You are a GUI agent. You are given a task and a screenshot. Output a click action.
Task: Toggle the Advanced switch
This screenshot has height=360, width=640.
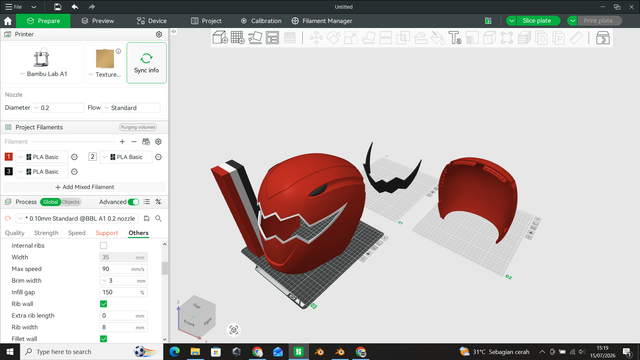point(133,202)
